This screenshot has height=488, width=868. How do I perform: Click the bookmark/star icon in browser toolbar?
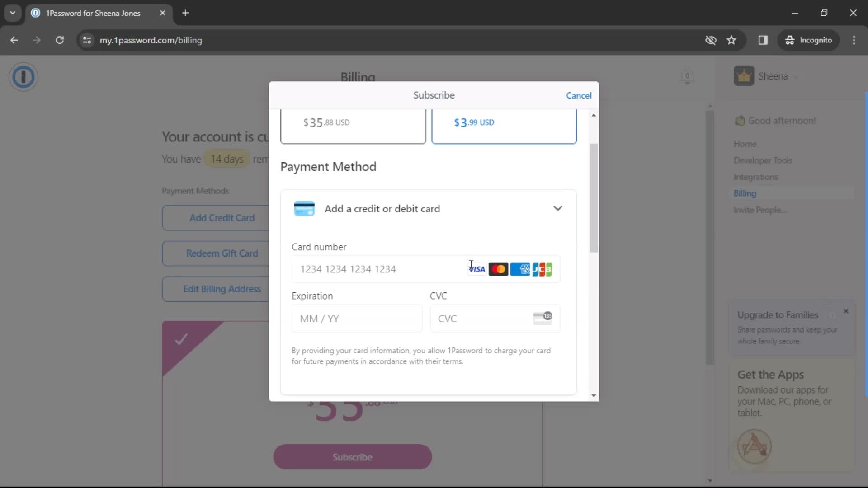[x=732, y=40]
